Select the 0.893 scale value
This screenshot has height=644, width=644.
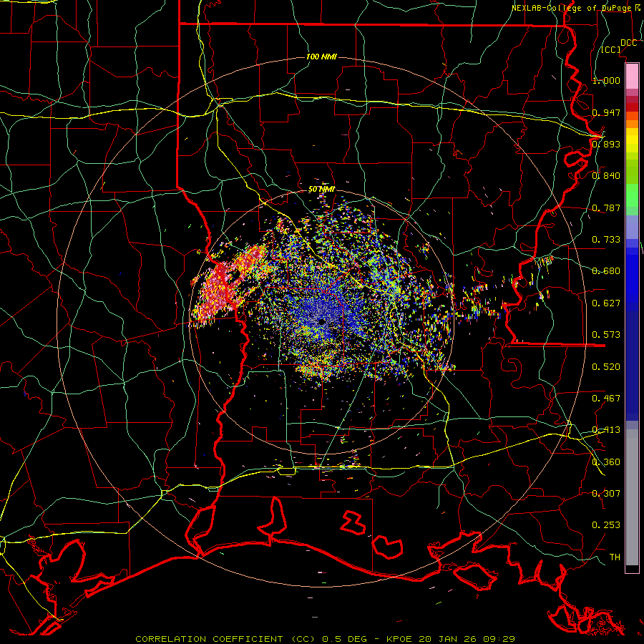point(606,144)
